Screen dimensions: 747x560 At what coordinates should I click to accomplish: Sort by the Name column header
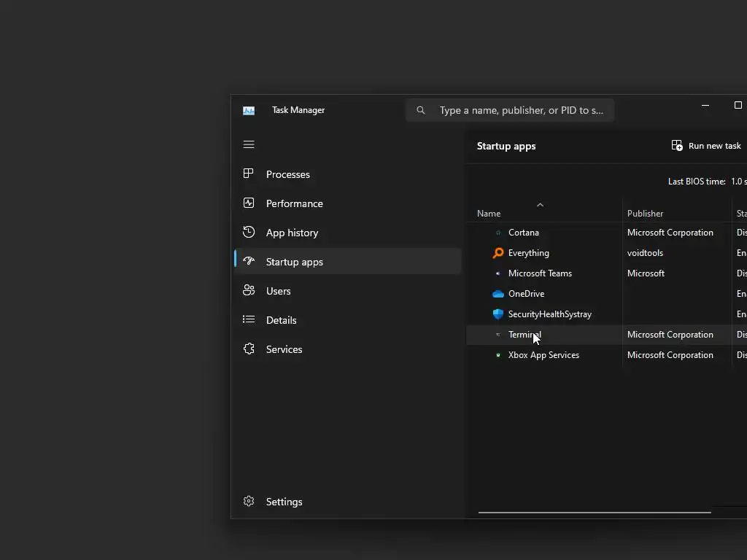pos(489,214)
